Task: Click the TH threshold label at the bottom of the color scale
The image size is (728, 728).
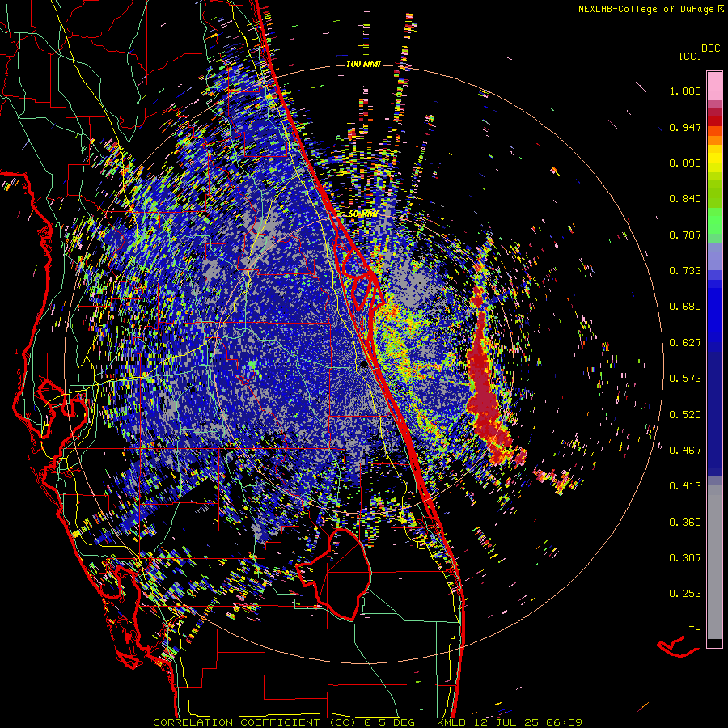Action: tap(695, 630)
